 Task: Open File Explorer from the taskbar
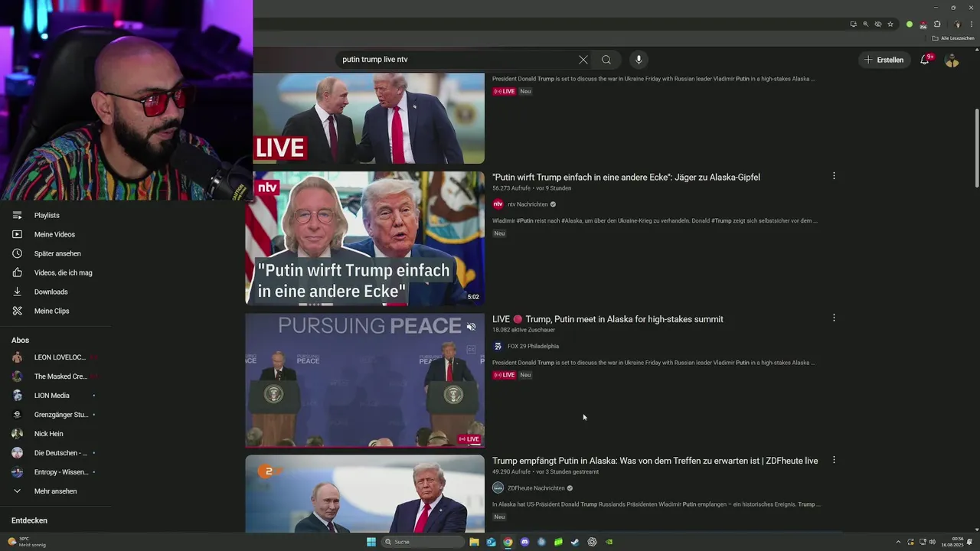point(474,542)
